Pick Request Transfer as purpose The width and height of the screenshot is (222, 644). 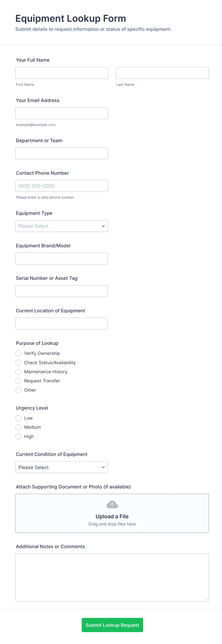18,381
